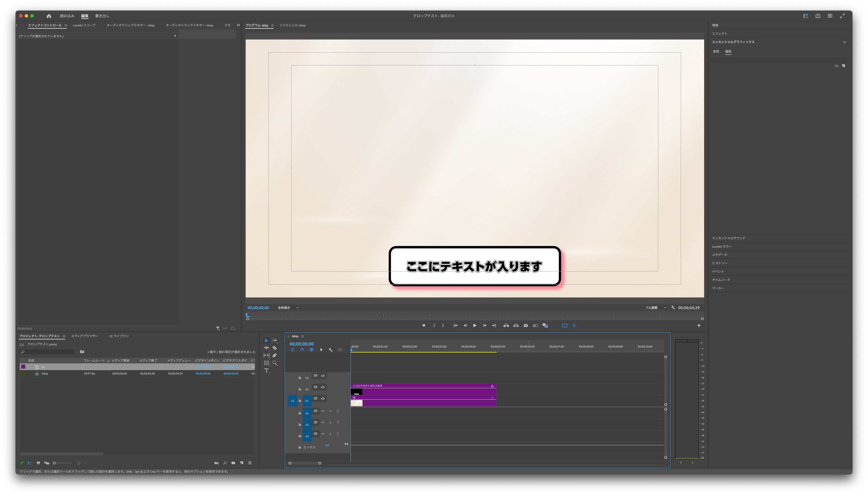Expand the エフェクト panel
This screenshot has height=495, width=868.
[719, 33]
